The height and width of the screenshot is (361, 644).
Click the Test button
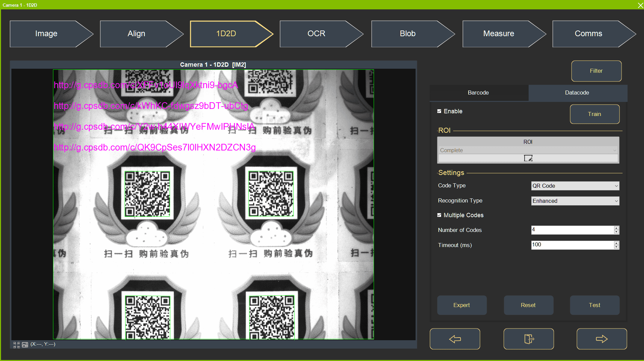click(595, 305)
